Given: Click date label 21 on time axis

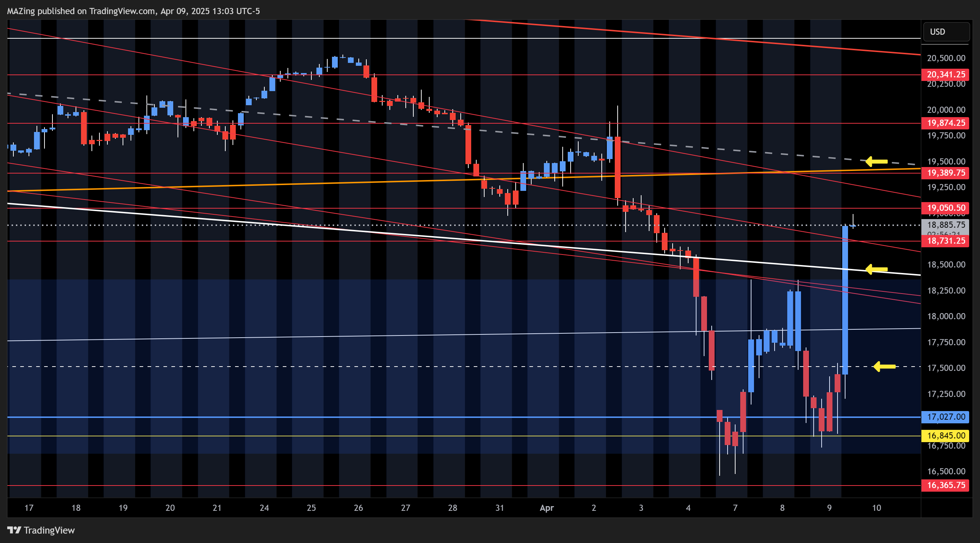Looking at the screenshot, I should pyautogui.click(x=217, y=508).
